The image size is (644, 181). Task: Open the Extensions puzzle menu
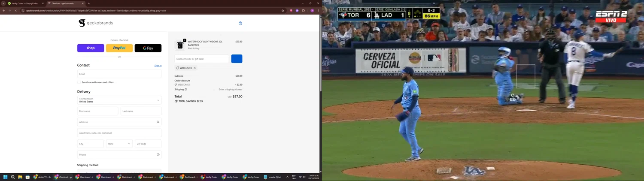point(303,11)
